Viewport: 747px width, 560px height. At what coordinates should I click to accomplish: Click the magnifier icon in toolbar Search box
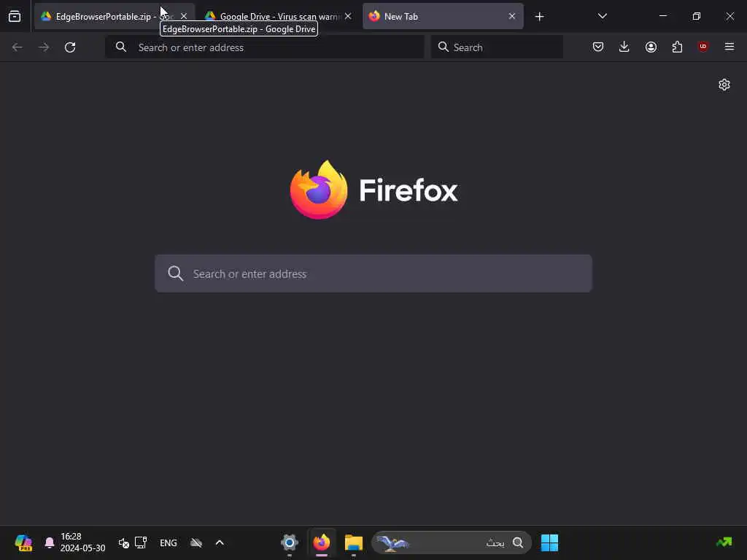(443, 47)
